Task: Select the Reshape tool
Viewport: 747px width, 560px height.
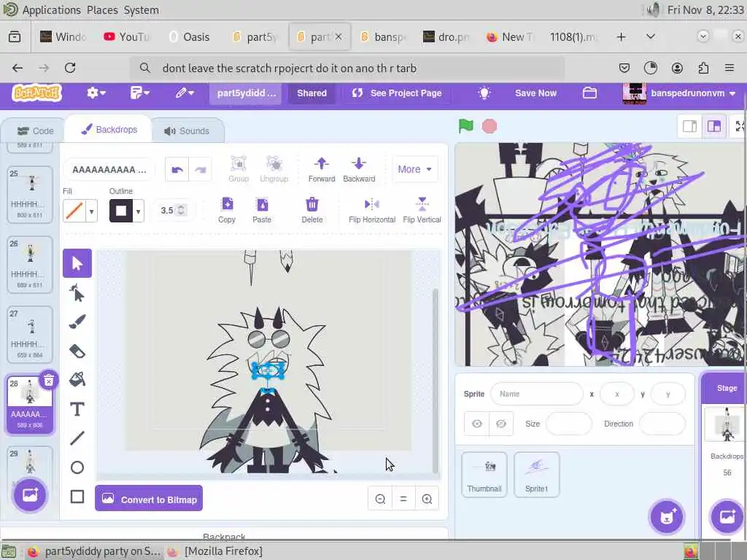Action: pos(77,293)
